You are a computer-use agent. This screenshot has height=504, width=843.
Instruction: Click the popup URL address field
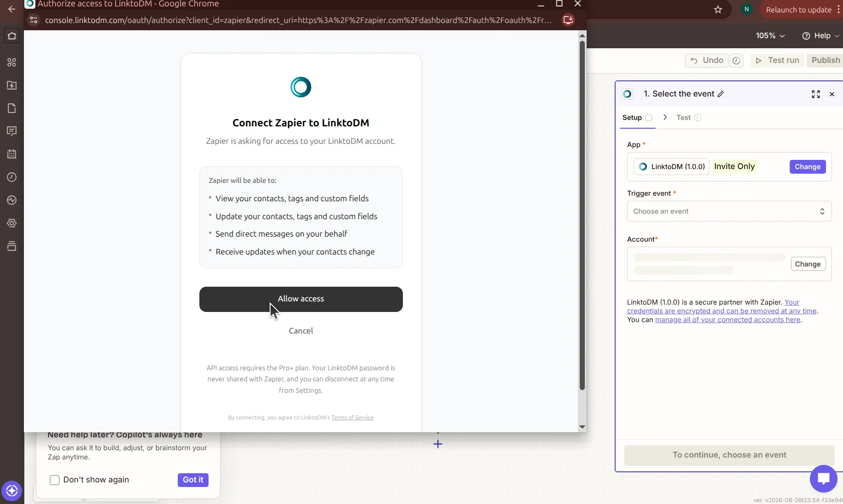click(x=298, y=20)
